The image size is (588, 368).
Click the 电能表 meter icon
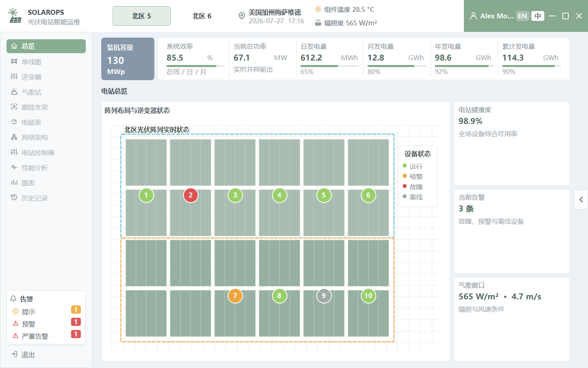(x=14, y=122)
